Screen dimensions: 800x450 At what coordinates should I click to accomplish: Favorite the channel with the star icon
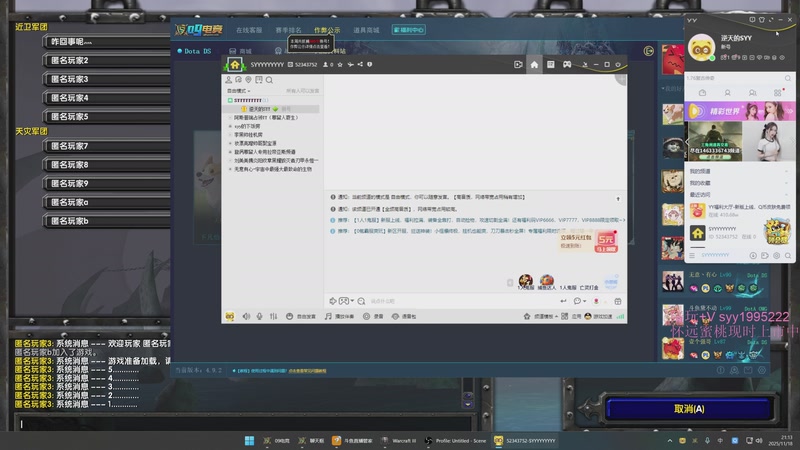[340, 64]
